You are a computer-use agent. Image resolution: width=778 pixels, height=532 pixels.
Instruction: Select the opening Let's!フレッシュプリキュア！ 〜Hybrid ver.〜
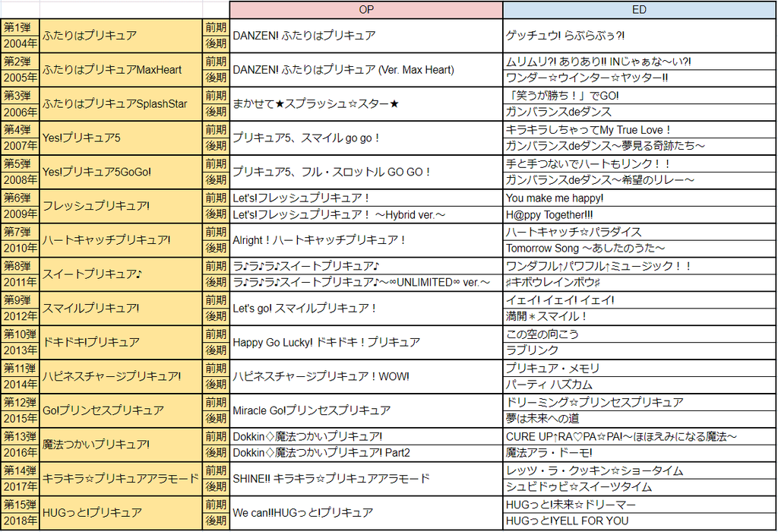[366, 215]
